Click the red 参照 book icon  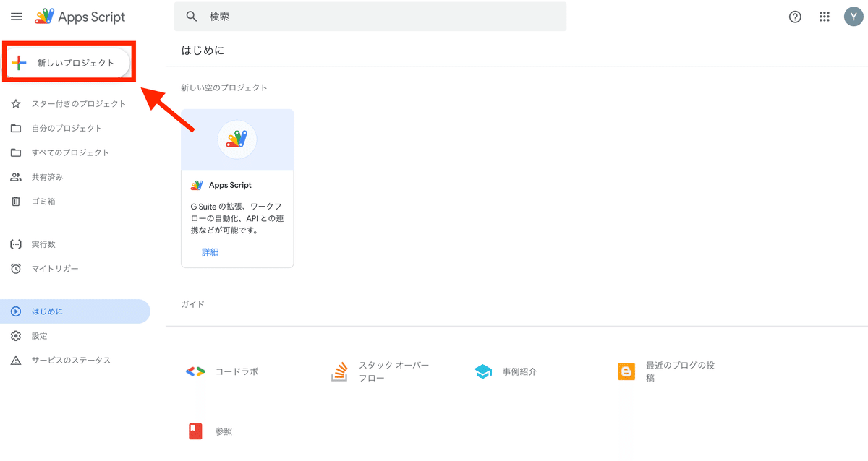pos(195,431)
